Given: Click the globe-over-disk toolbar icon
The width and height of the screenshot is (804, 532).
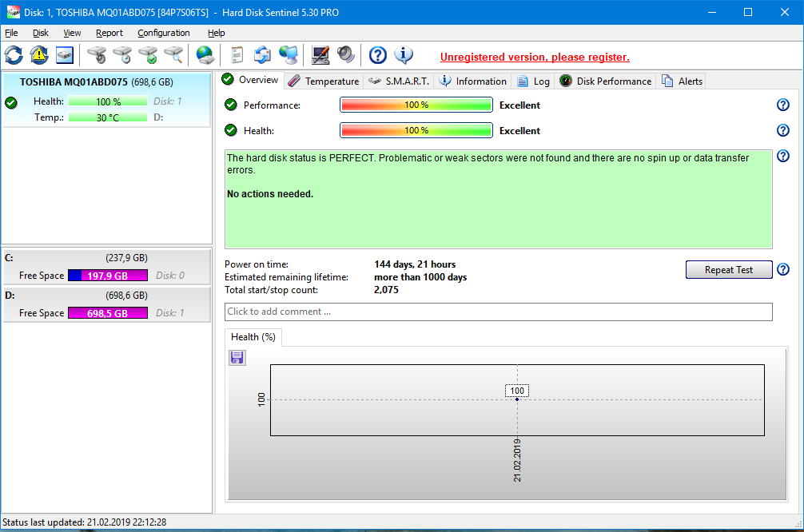Looking at the screenshot, I should (x=205, y=55).
